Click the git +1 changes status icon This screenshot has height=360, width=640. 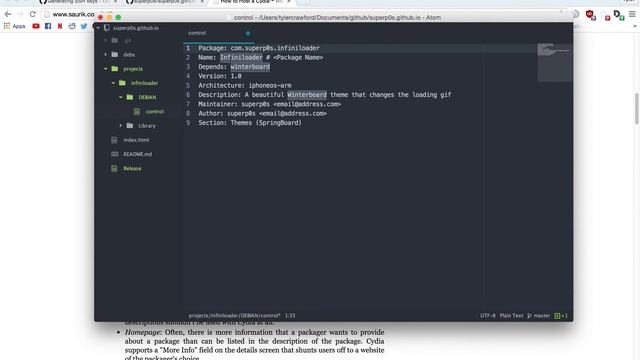561,316
